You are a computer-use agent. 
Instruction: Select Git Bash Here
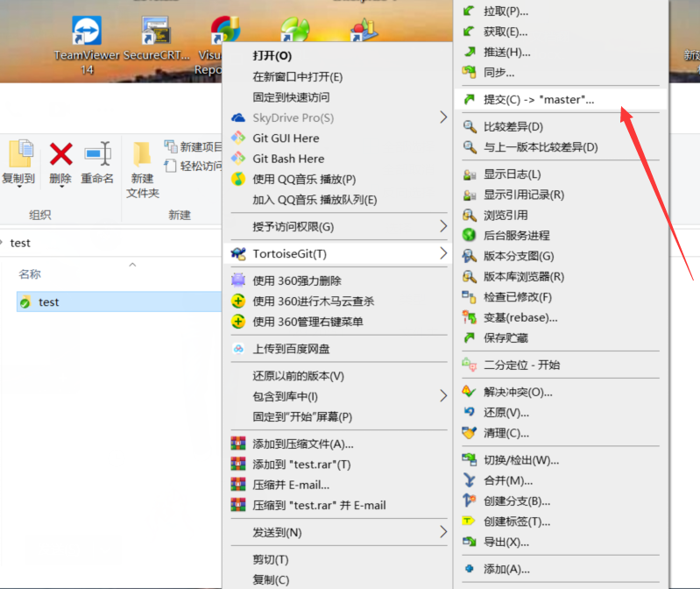coord(288,159)
